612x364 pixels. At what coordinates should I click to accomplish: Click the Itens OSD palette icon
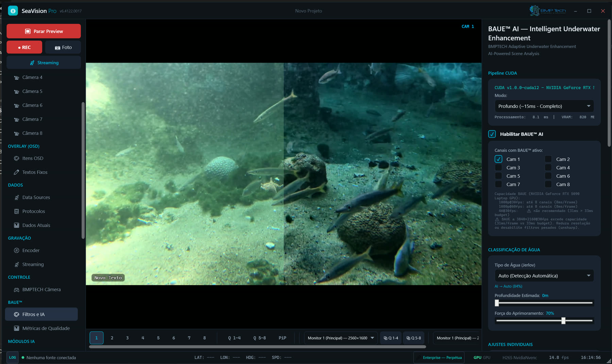[16, 158]
